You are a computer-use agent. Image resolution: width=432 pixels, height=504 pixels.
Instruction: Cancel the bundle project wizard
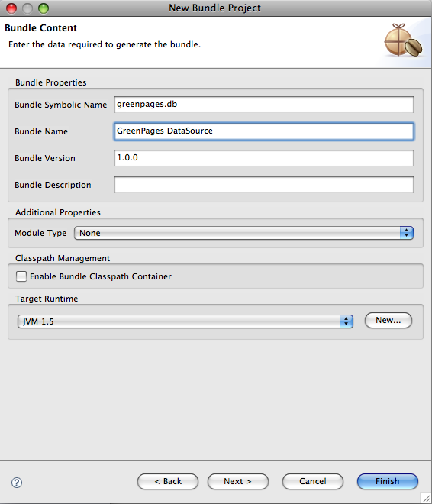point(313,481)
